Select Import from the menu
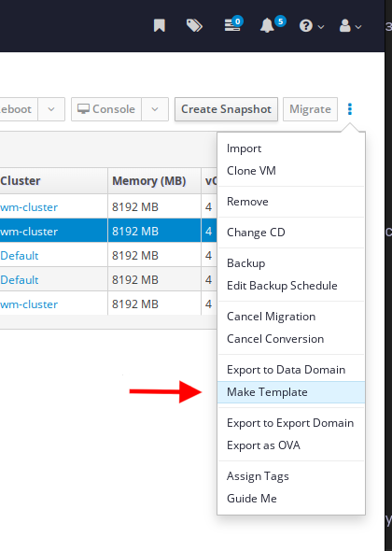The height and width of the screenshot is (551, 392). pyautogui.click(x=291, y=148)
